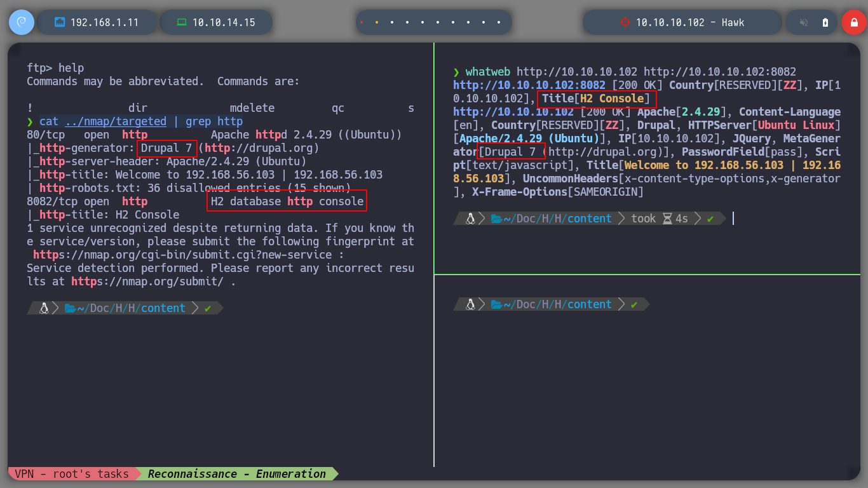Click the red crosshair target icon
868x488 pixels.
625,22
